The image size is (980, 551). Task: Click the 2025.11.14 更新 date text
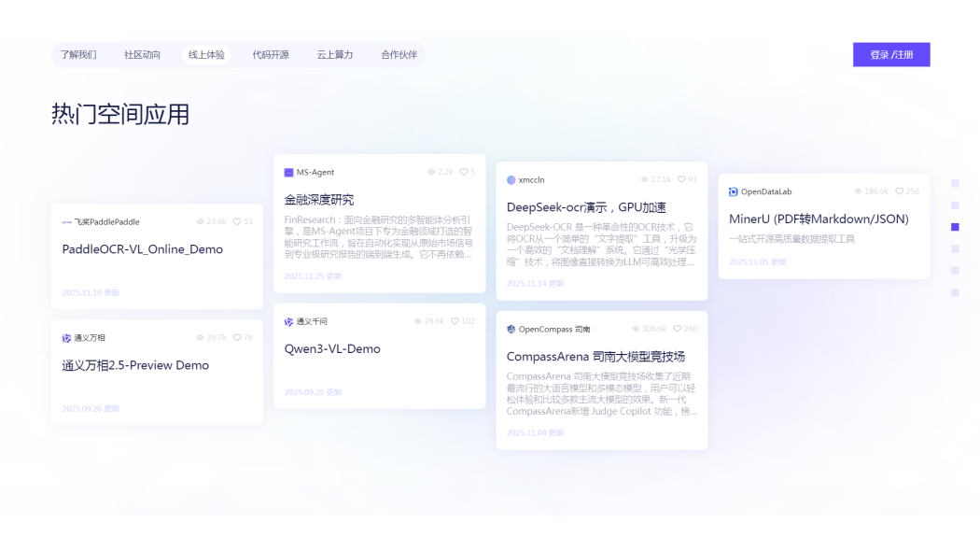(536, 284)
